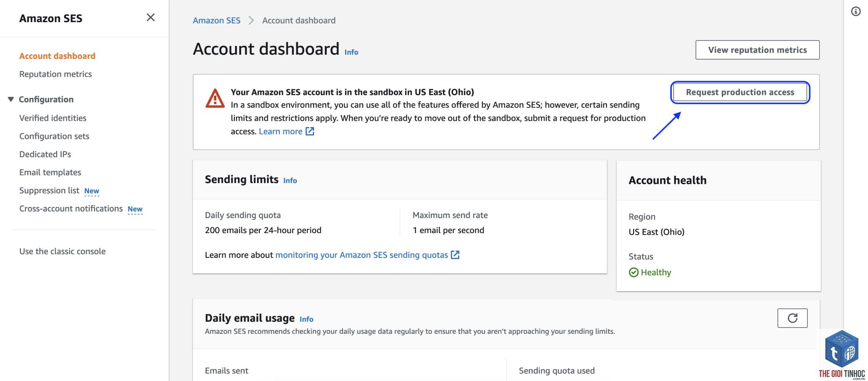Click external link icon after sending quotas link
The height and width of the screenshot is (381, 868).
(x=455, y=255)
